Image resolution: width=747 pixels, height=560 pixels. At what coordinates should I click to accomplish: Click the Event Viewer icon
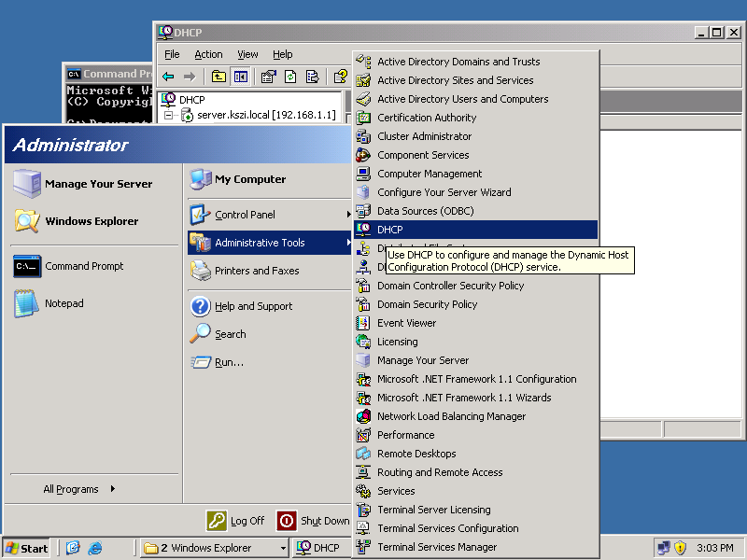pos(363,322)
